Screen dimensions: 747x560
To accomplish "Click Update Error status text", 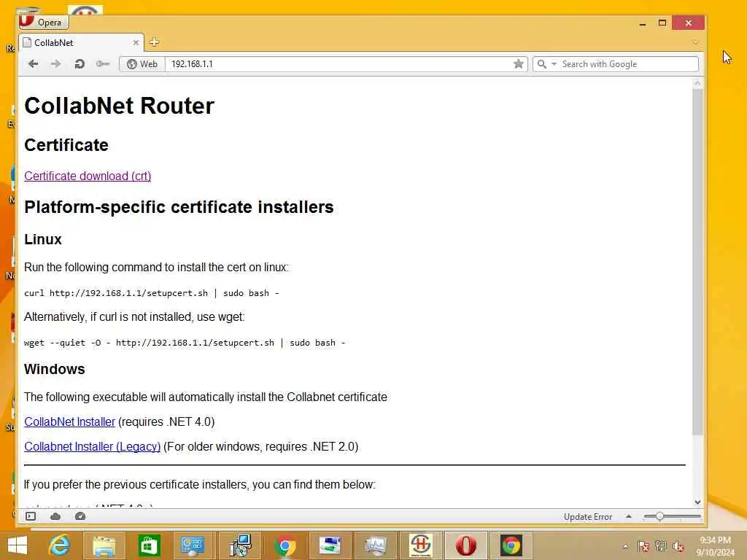I will point(588,517).
